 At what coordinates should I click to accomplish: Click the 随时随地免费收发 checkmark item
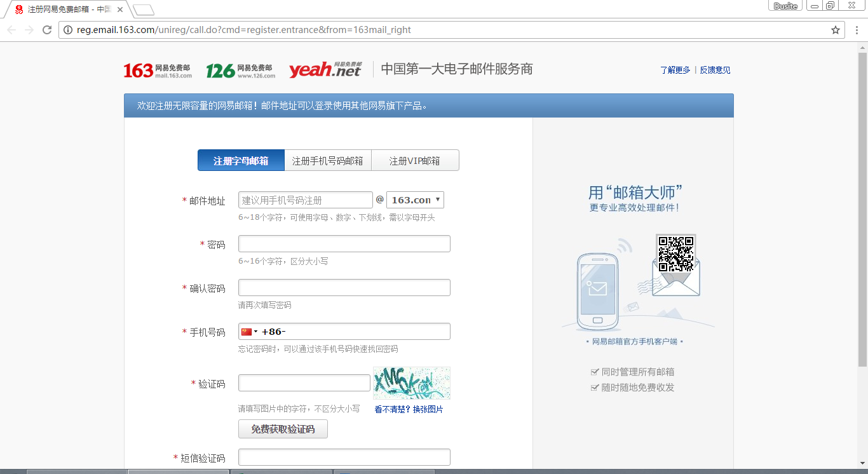click(x=632, y=388)
